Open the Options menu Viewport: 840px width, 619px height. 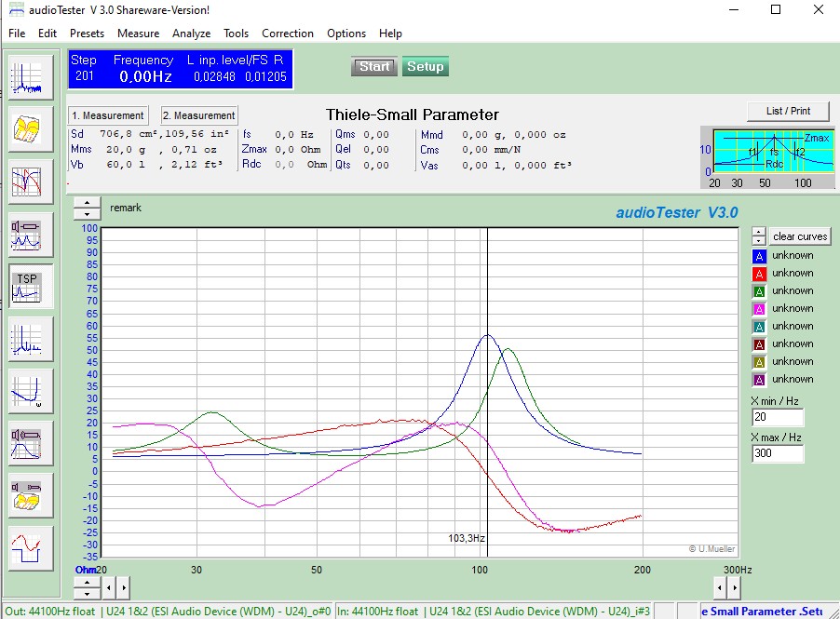(346, 34)
